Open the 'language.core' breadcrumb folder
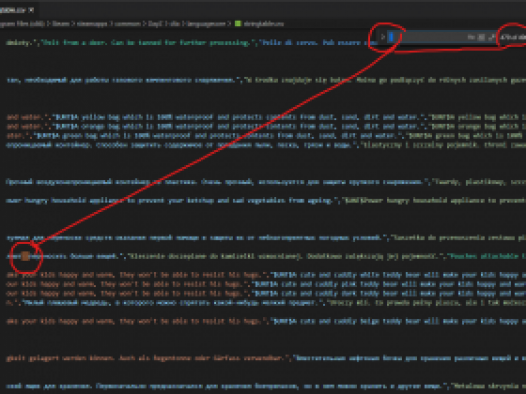This screenshot has width=526, height=394. tap(207, 24)
